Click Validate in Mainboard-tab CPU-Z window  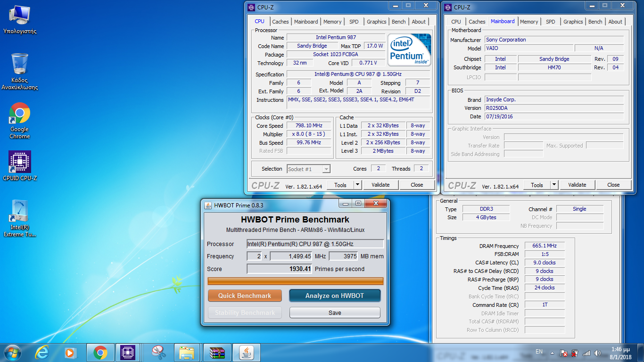pyautogui.click(x=577, y=185)
